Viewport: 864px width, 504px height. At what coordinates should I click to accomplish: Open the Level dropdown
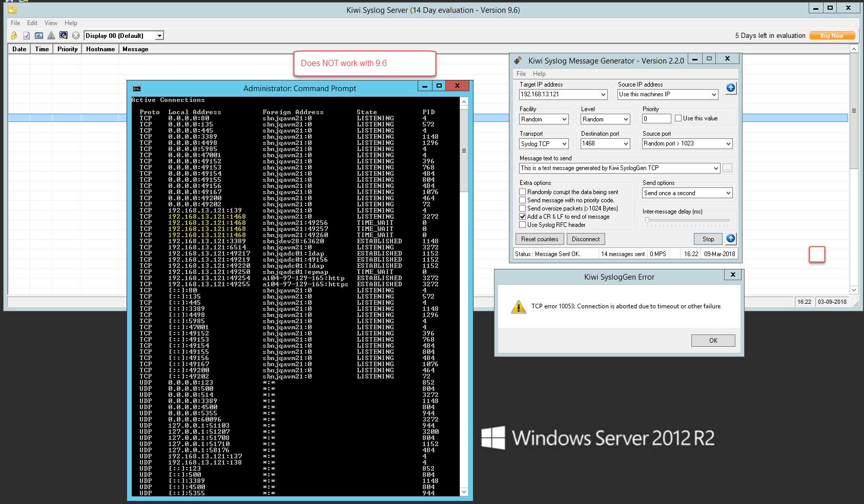(626, 119)
